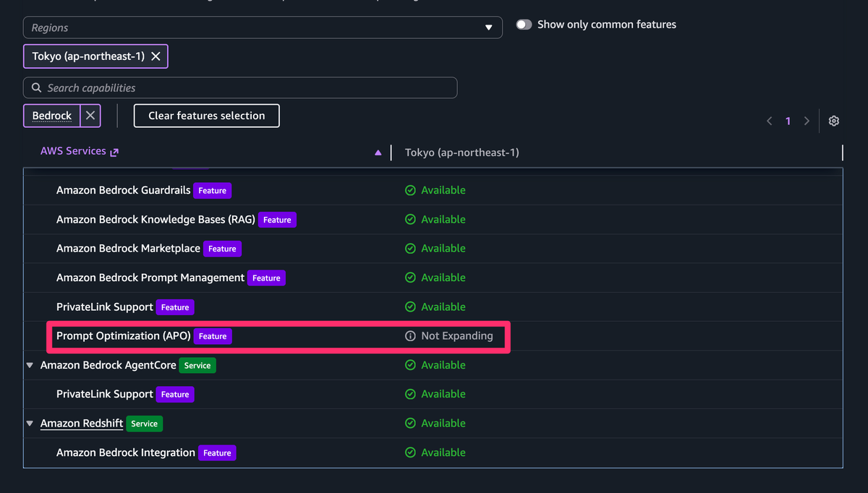Go to previous page arrow
Screen dimensions: 868x493
point(770,121)
